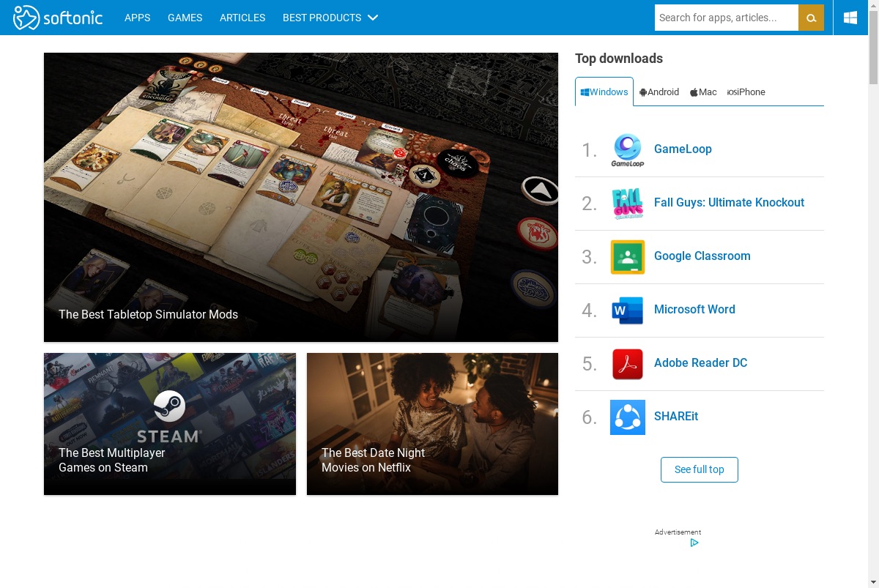The image size is (879, 588).
Task: Open the Microsoft Word link
Action: coord(694,309)
